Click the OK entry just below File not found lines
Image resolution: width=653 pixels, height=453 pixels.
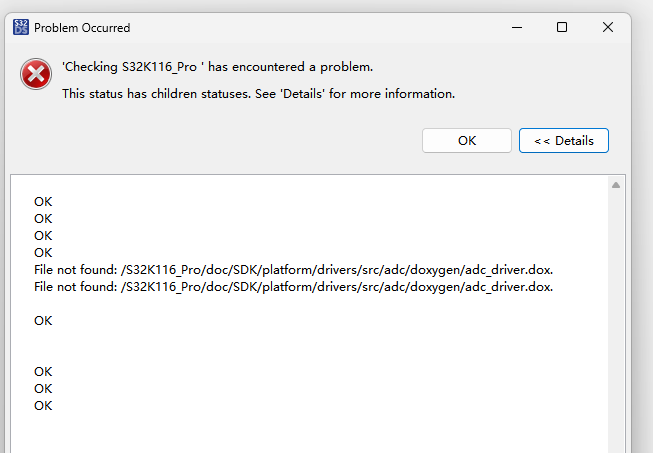click(x=43, y=321)
